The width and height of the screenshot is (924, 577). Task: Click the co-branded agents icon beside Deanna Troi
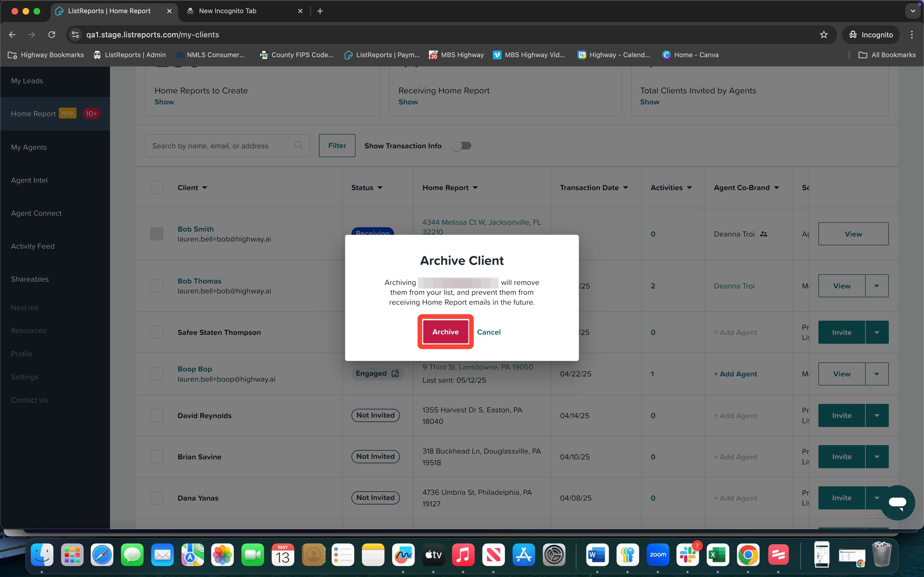click(764, 234)
